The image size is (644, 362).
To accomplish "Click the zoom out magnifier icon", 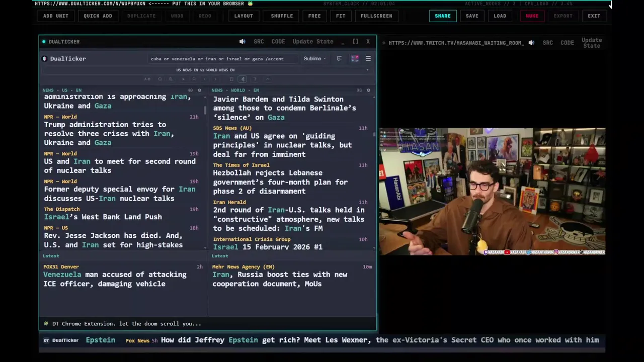I will coord(160,79).
